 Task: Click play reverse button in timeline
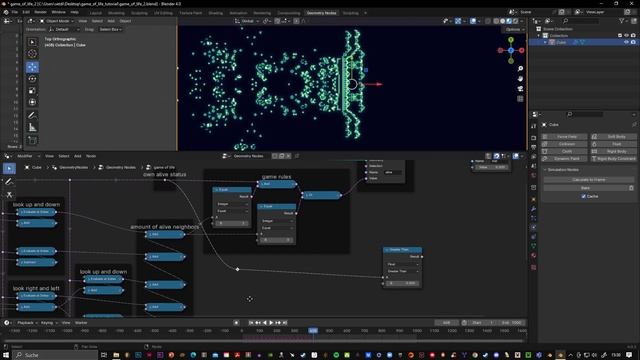point(264,323)
